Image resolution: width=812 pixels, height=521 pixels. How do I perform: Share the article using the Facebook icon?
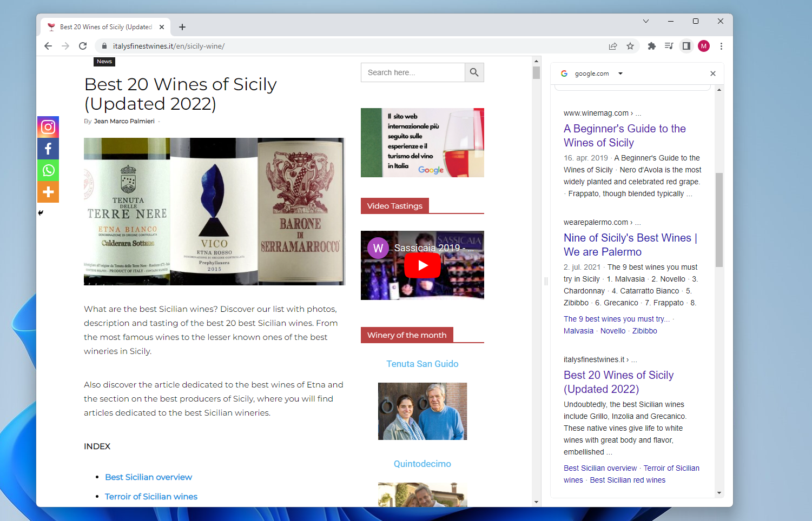coord(48,148)
